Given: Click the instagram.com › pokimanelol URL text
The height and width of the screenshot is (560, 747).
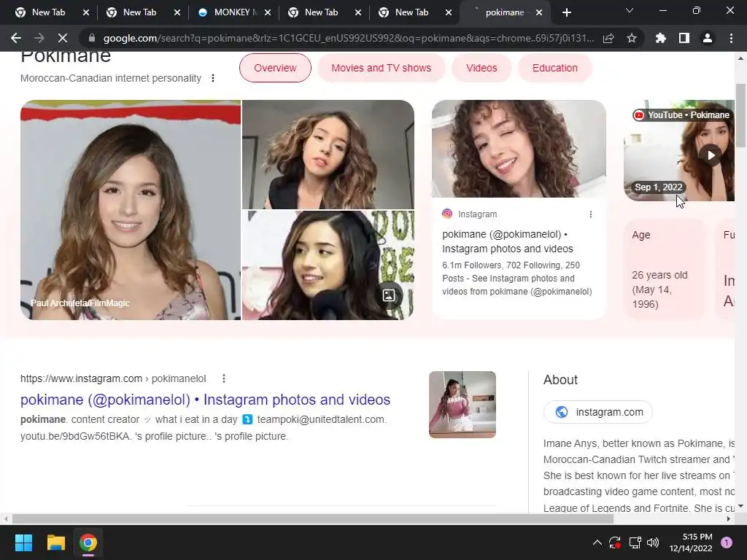Looking at the screenshot, I should point(113,378).
